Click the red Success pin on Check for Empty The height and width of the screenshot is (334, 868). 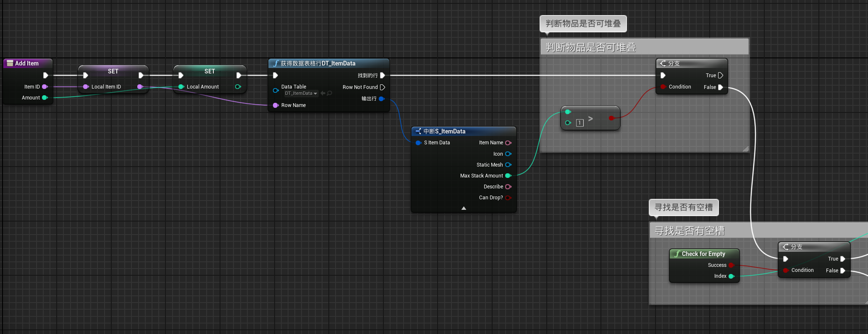[x=731, y=265]
